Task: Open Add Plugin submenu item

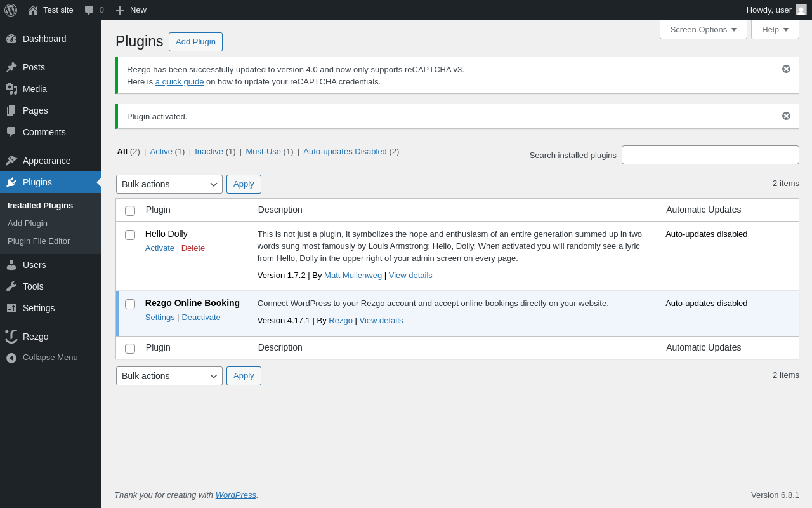Action: pyautogui.click(x=27, y=223)
